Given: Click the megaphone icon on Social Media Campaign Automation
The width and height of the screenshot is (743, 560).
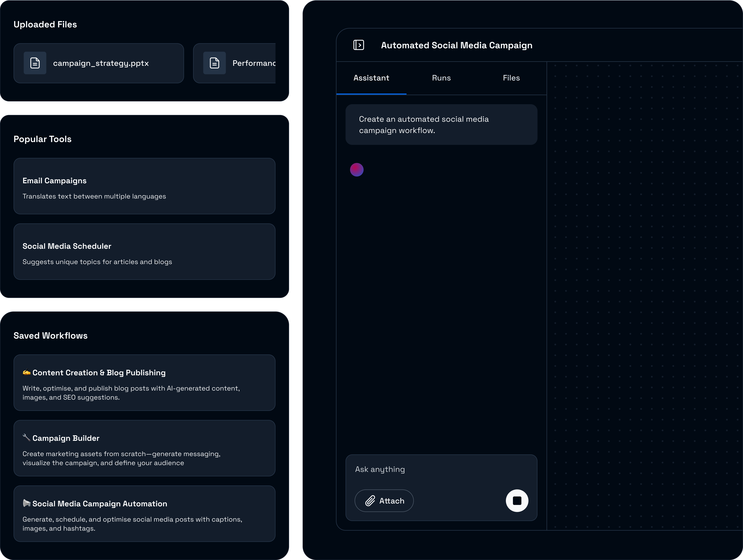Looking at the screenshot, I should pyautogui.click(x=27, y=503).
